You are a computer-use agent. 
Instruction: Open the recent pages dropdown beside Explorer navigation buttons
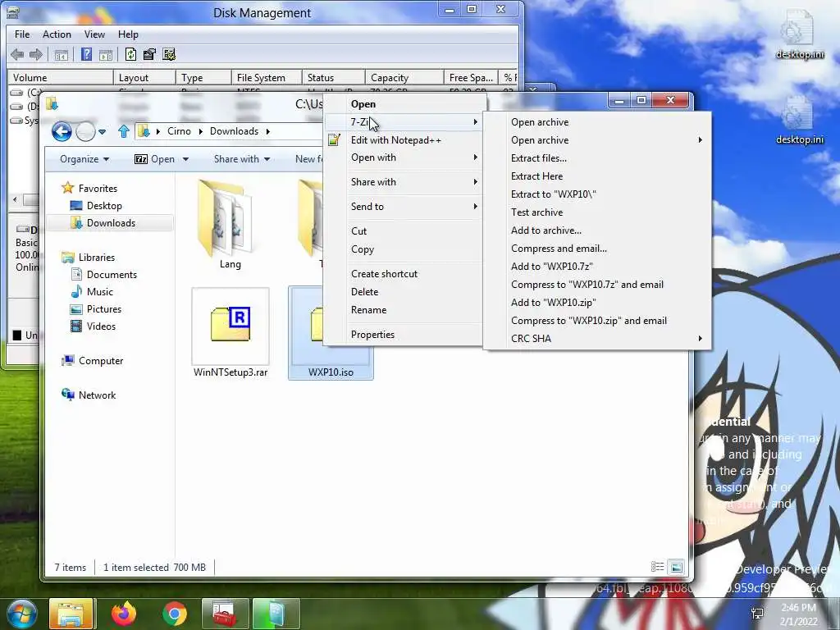point(103,131)
